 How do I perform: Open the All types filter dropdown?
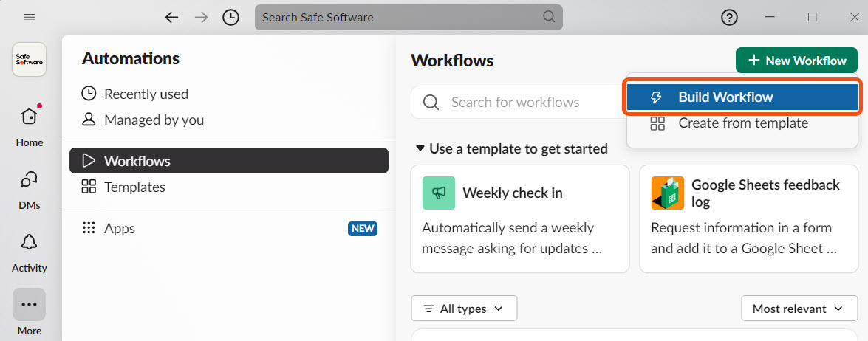pos(464,309)
